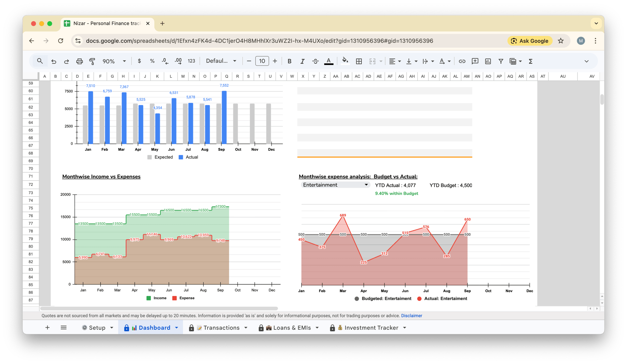627x364 pixels.
Task: Expand the default font dropdown
Action: [221, 61]
